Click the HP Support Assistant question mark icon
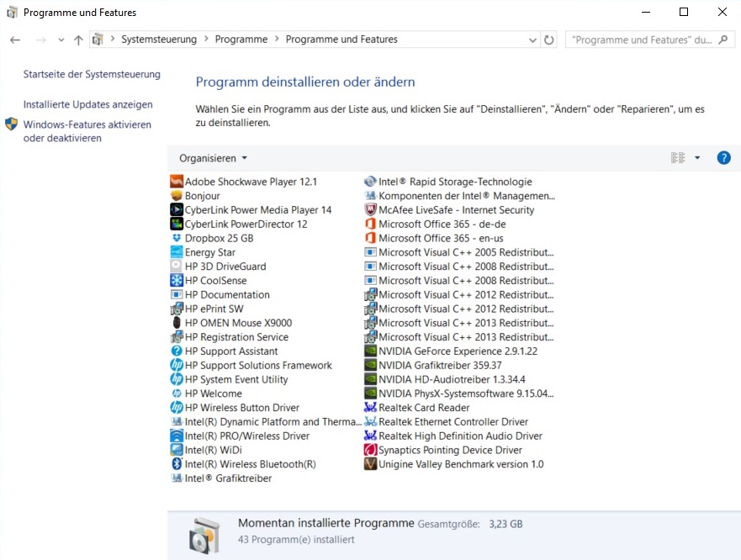 click(x=177, y=351)
